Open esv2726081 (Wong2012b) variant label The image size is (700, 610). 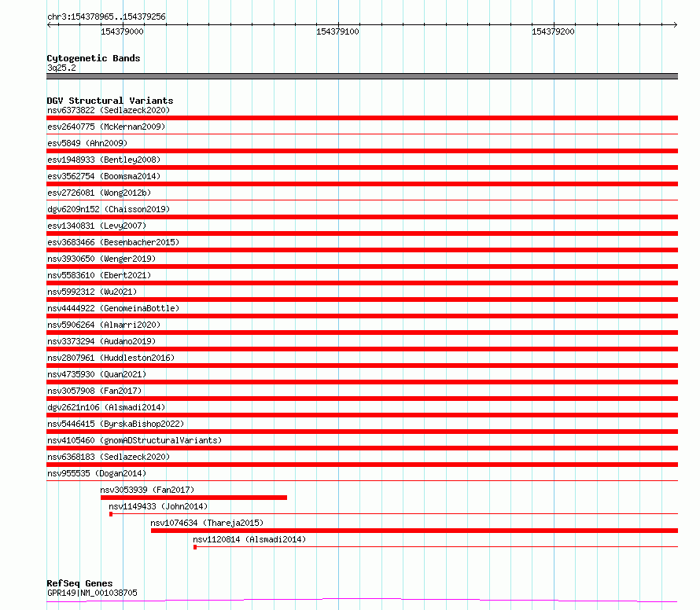click(x=99, y=193)
